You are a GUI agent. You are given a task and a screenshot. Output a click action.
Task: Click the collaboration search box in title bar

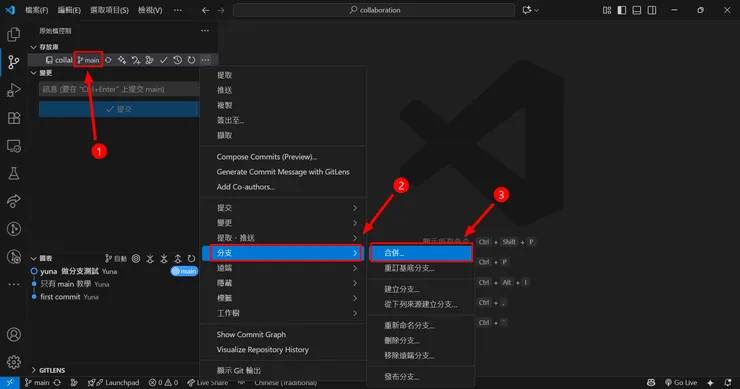pos(374,10)
